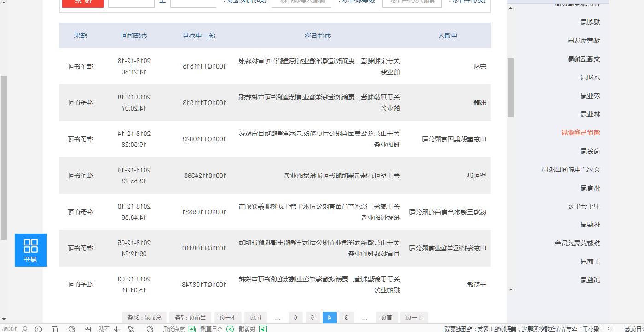Image resolution: width=644 pixels, height=332 pixels.
Task: Click applicant 毕可迅 in the table
Action: pos(476,175)
